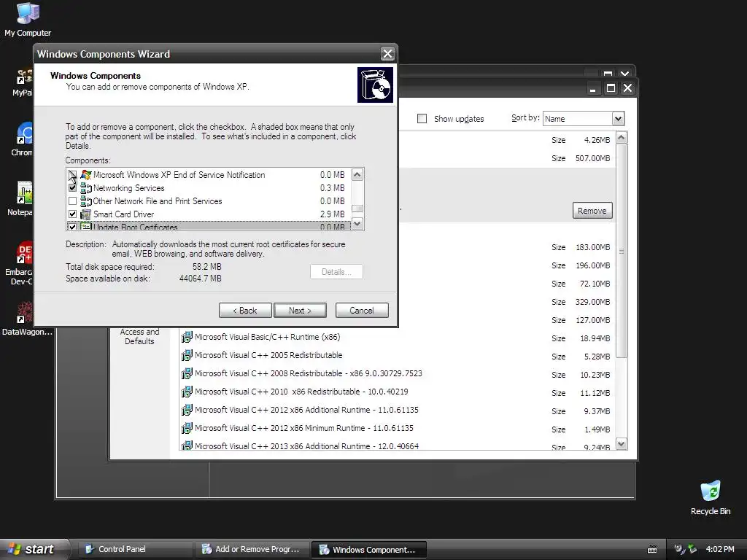Image resolution: width=747 pixels, height=560 pixels.
Task: Click the Smart Card Driver icon
Action: coord(86,214)
